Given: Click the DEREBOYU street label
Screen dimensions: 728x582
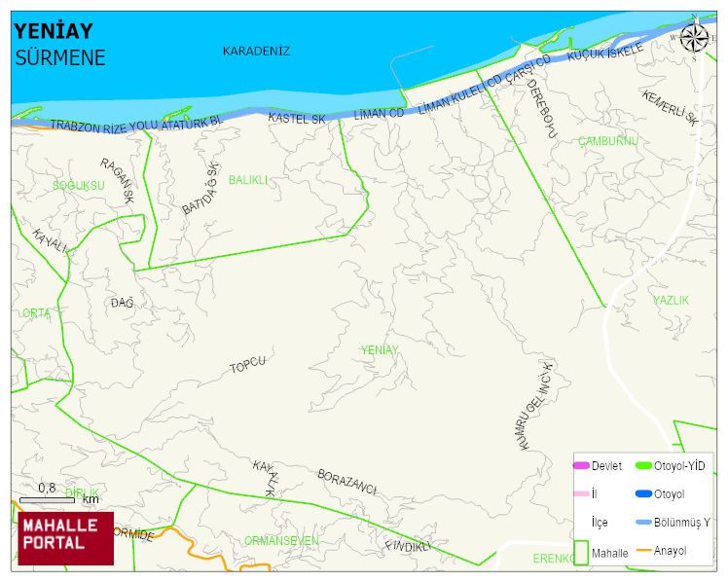Looking at the screenshot, I should click(541, 108).
